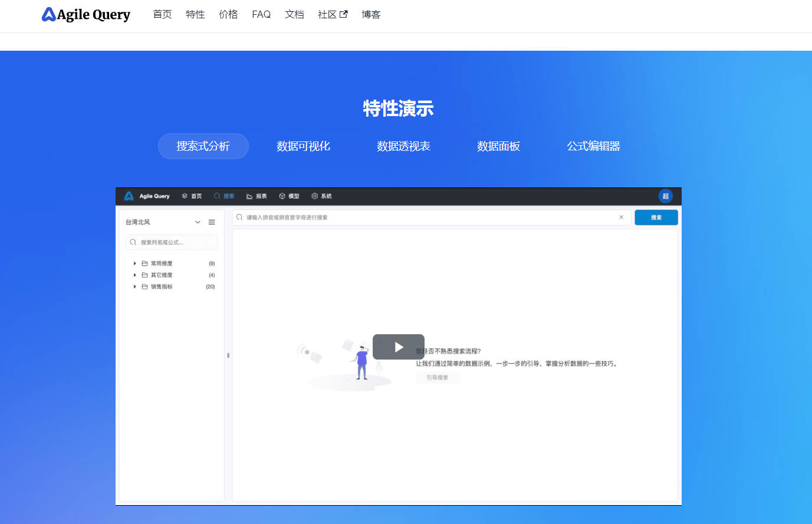Click the pinyin search input field

click(425, 217)
